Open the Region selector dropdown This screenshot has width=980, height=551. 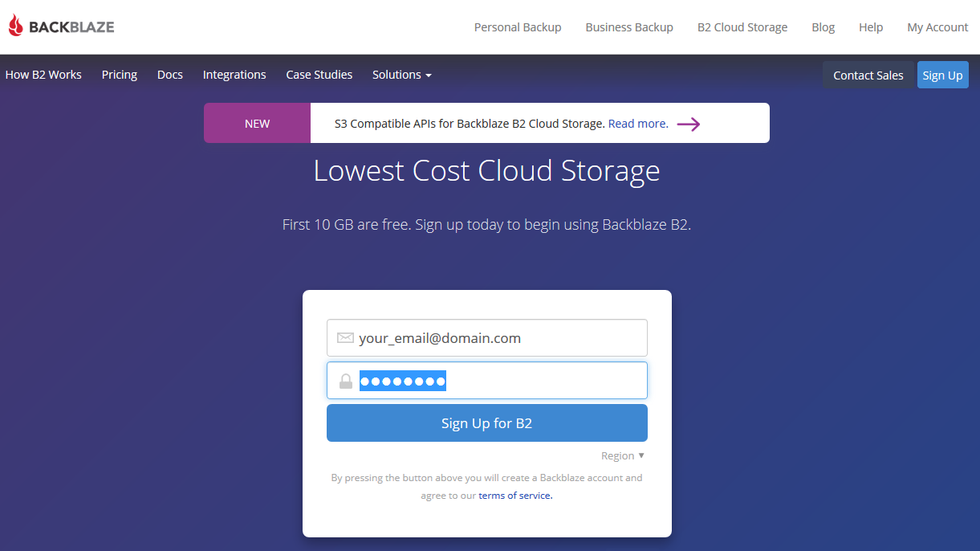[623, 455]
